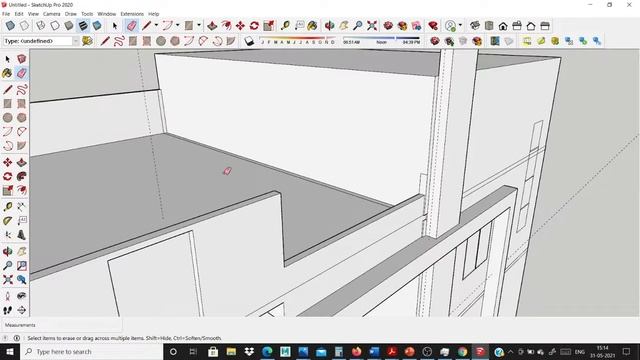
Task: Open the Classifier tool icon beside Type box
Action: (87, 41)
